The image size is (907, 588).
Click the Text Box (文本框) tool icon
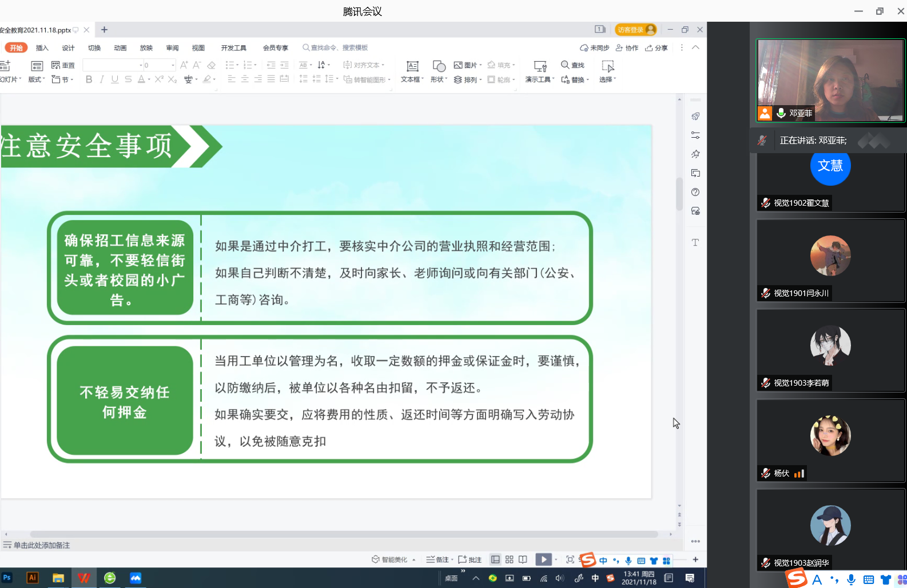point(412,66)
